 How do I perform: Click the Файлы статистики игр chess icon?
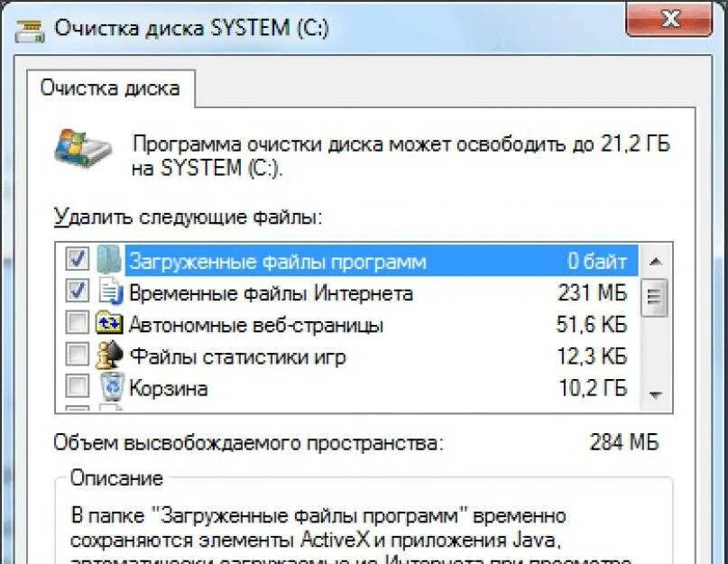pyautogui.click(x=109, y=356)
